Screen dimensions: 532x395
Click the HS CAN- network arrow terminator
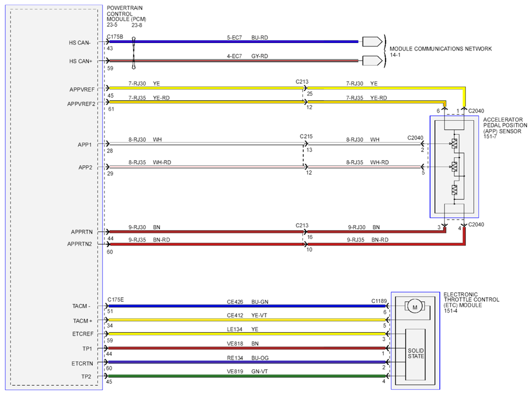(372, 42)
